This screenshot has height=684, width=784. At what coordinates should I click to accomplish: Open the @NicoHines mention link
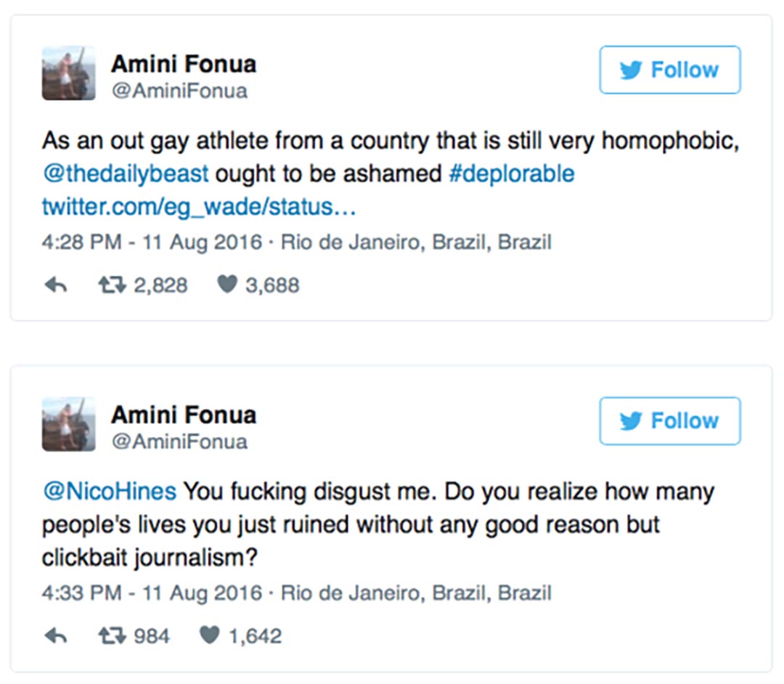[x=110, y=491]
